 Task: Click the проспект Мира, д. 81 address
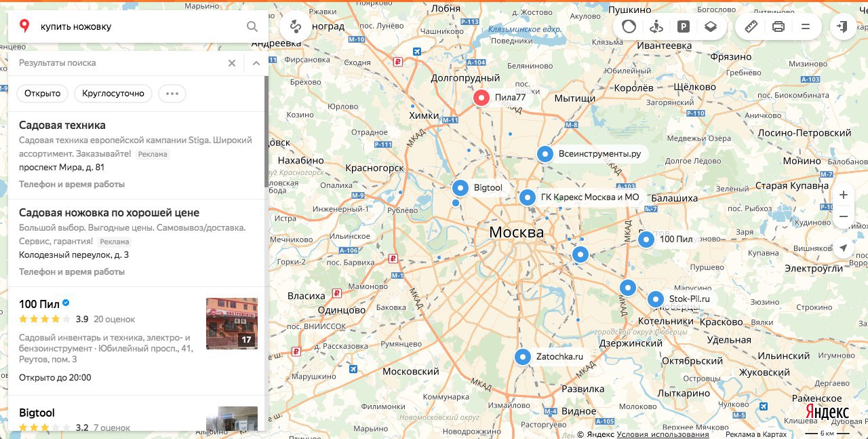click(x=62, y=168)
